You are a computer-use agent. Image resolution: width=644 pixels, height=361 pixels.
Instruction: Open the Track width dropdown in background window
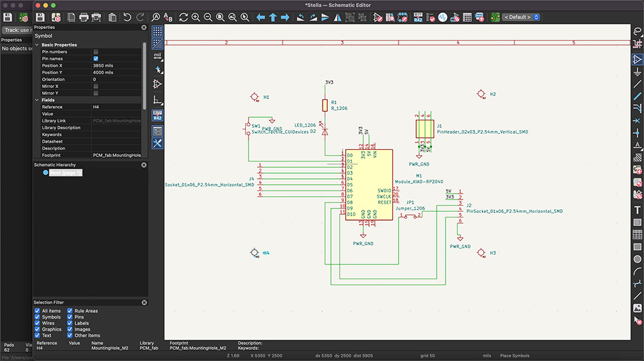pos(17,30)
